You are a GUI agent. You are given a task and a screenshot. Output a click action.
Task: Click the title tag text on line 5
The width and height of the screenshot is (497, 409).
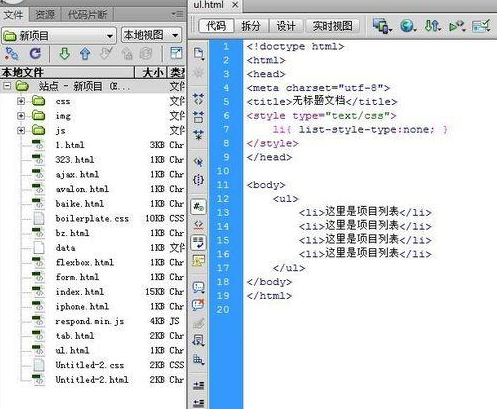pyautogui.click(x=319, y=101)
